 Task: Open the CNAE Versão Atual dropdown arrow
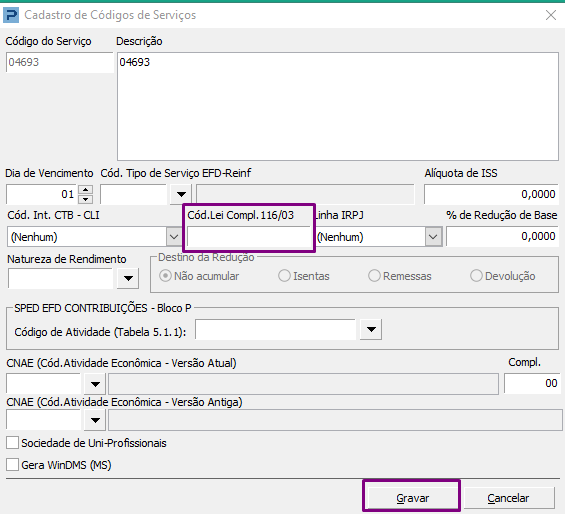click(95, 384)
